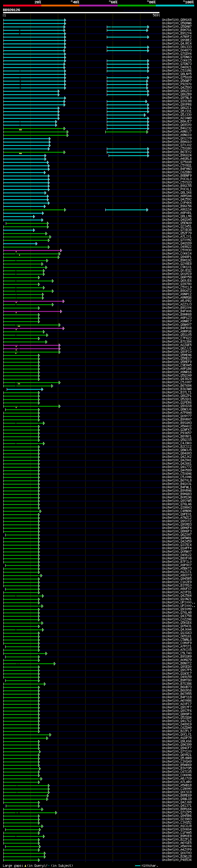197x868 pixels.
Task: Select the UniRef100_C5Y8Q1 label
Action: (x=177, y=166)
